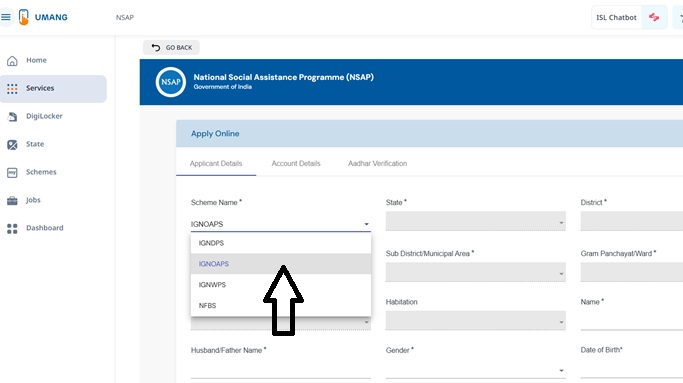
Task: Click the Home house icon
Action: [x=12, y=61]
